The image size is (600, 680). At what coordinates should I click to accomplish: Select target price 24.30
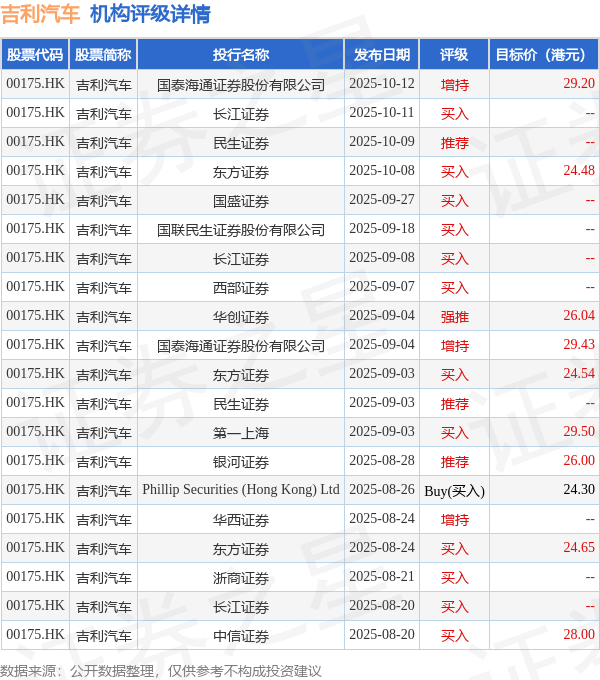click(x=579, y=490)
